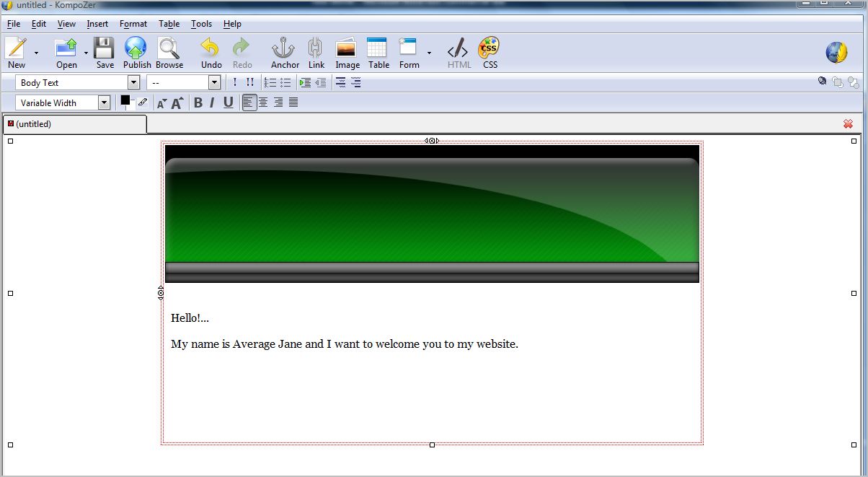Toggle Italic formatting
Viewport: 868px width, 477px height.
212,102
